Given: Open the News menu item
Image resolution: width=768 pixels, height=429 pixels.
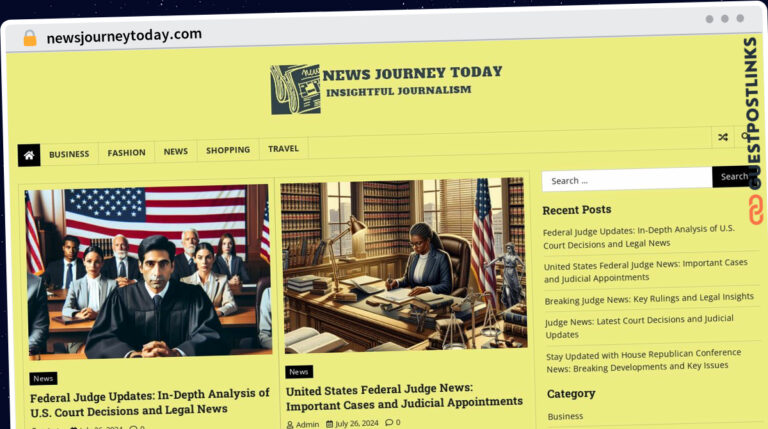Looking at the screenshot, I should click(x=176, y=151).
